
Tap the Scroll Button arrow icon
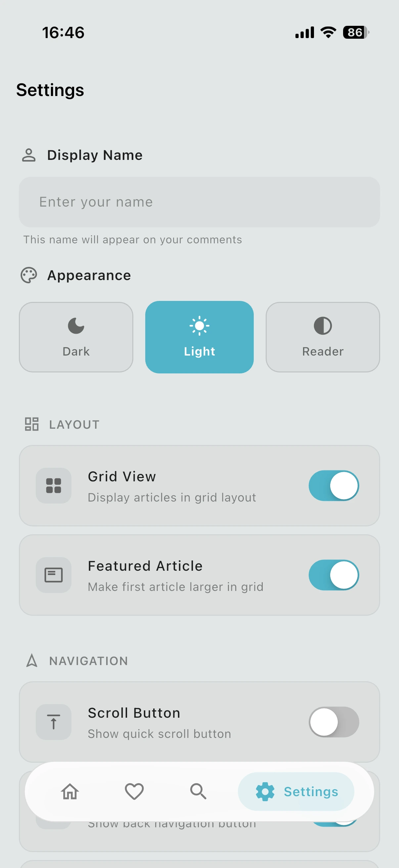point(54,722)
